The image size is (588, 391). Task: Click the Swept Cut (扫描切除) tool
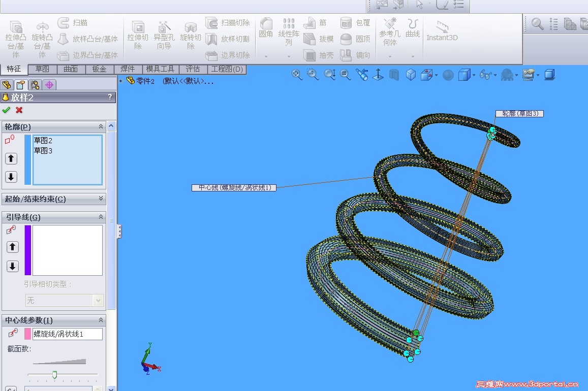click(228, 23)
